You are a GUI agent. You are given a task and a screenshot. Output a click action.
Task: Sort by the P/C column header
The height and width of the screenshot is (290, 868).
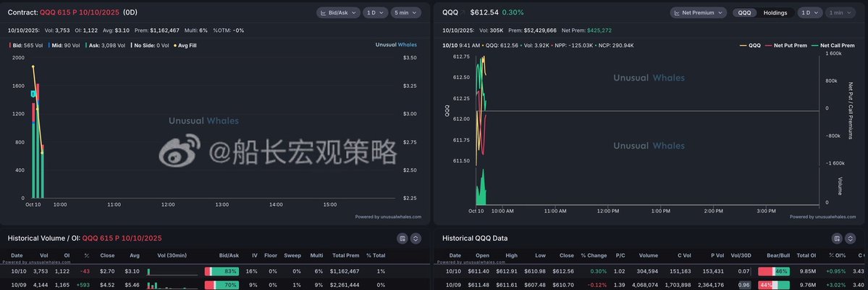click(x=620, y=256)
